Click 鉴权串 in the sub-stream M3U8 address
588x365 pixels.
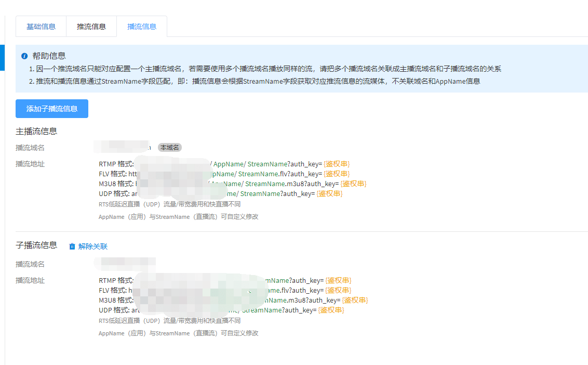tap(355, 300)
